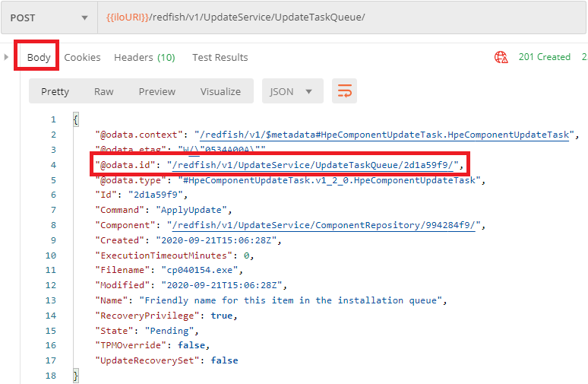The image size is (588, 384).
Task: Switch to the Body tab
Action: pyautogui.click(x=39, y=57)
